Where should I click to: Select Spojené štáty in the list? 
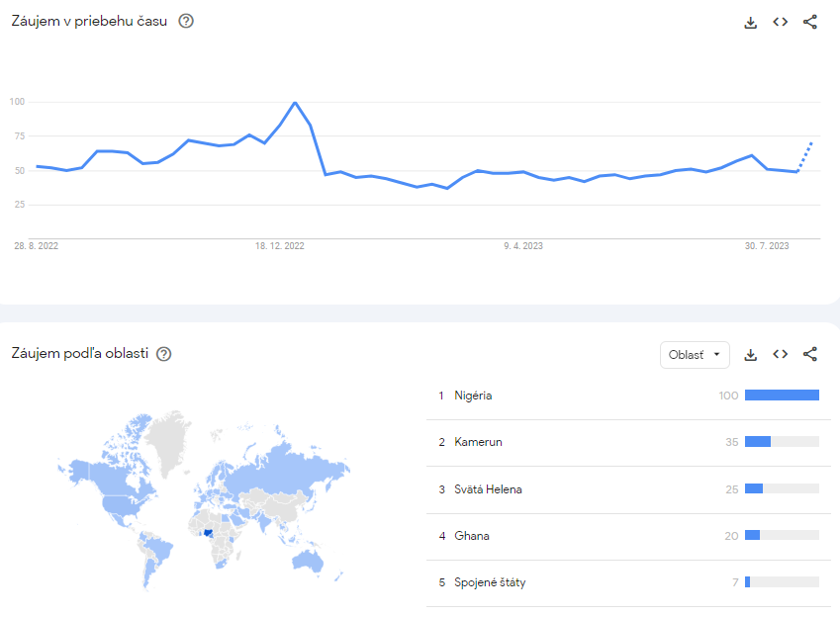(x=490, y=582)
